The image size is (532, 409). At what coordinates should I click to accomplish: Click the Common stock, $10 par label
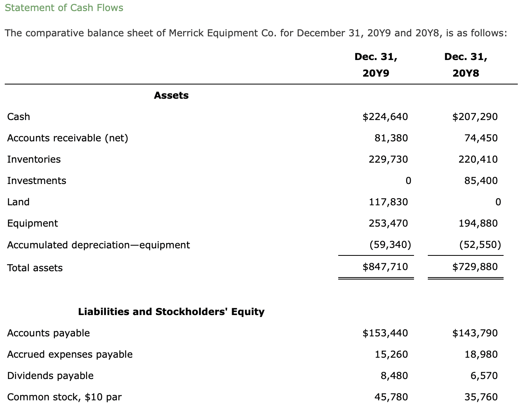click(x=64, y=397)
